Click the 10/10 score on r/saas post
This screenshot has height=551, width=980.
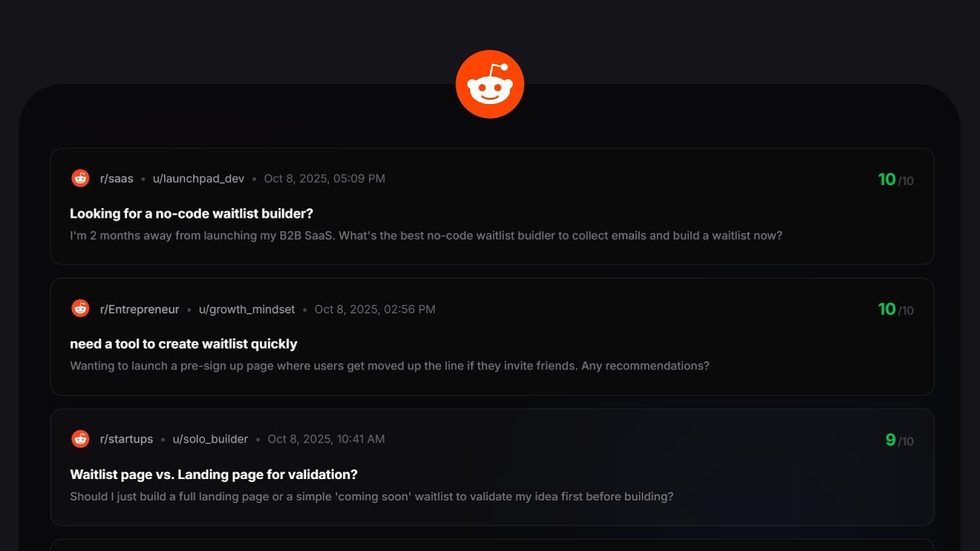pos(896,180)
